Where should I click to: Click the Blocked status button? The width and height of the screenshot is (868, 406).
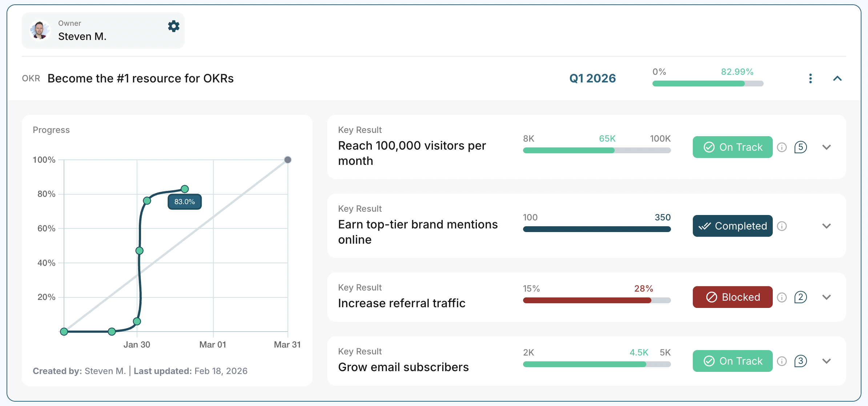[x=732, y=297]
